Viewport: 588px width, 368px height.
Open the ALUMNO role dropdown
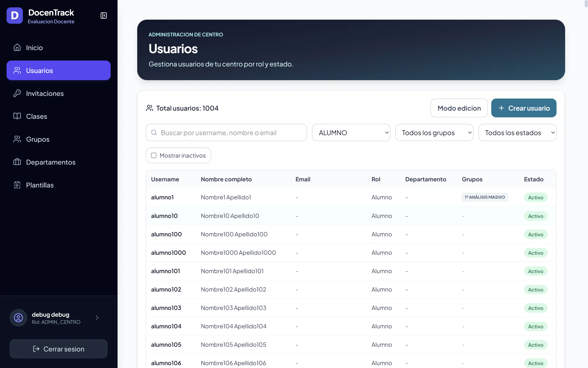pos(351,132)
